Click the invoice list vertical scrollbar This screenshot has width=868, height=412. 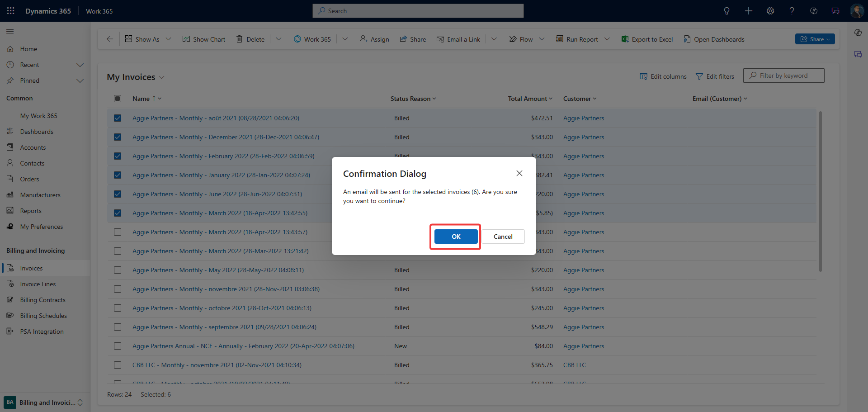(820, 191)
